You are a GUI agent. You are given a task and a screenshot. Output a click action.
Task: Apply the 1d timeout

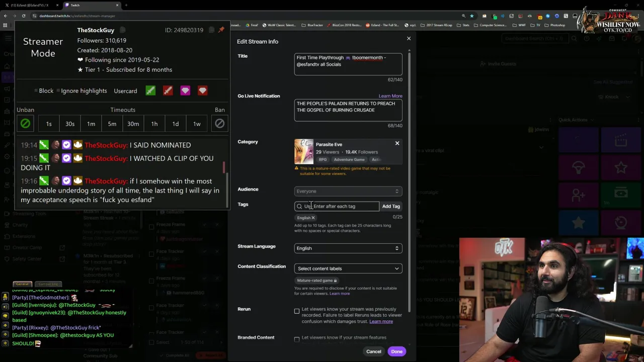[x=176, y=124]
